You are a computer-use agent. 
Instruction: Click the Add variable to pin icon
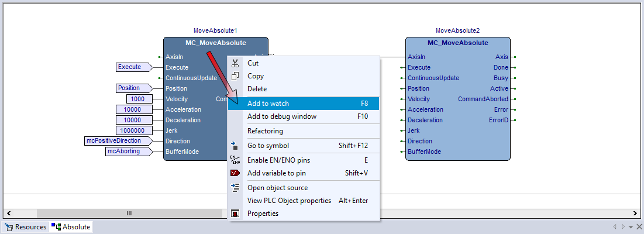[235, 173]
